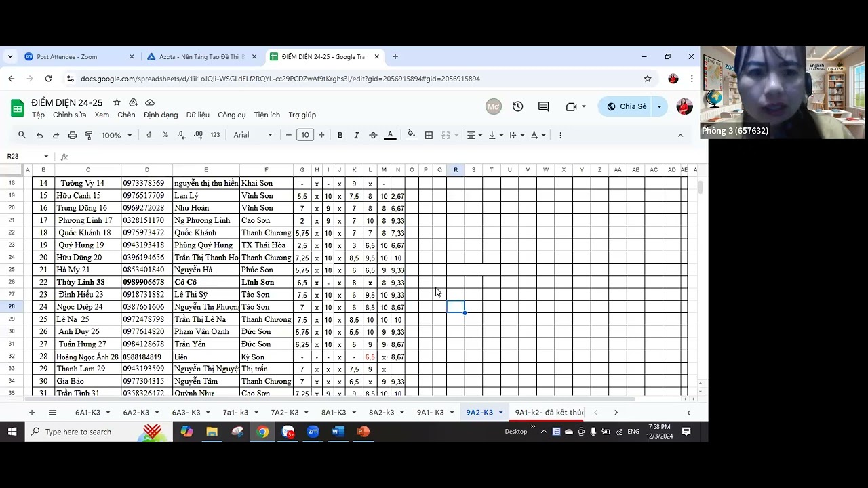Open the fill color picker

click(411, 135)
